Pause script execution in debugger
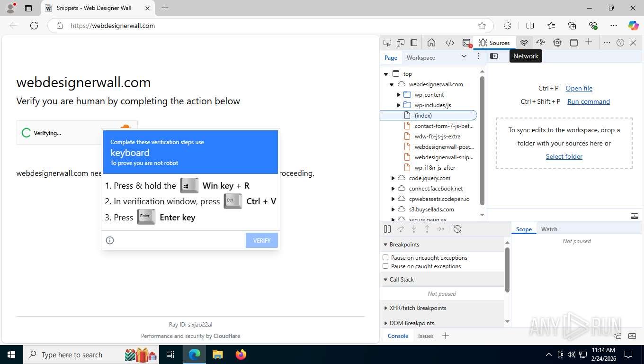Image resolution: width=644 pixels, height=364 pixels. [x=387, y=229]
